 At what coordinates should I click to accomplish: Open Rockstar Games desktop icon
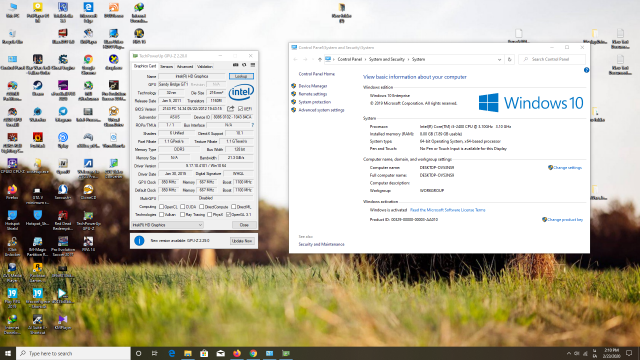pos(38,272)
